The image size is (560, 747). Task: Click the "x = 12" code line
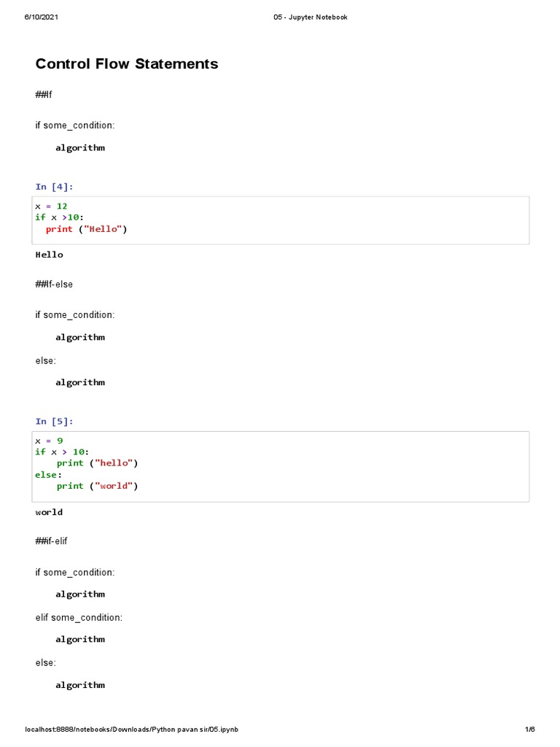pos(52,206)
